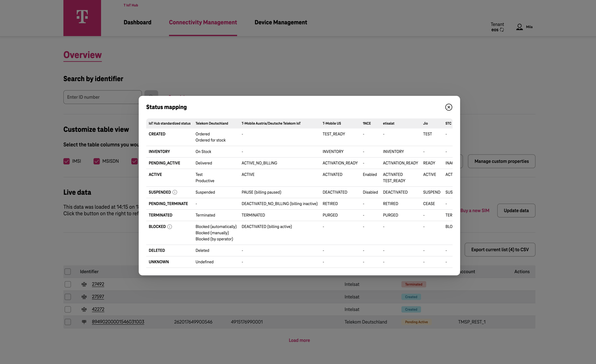The height and width of the screenshot is (364, 596).
Task: Click the T-Mobile US column header in dialog
Action: 332,123
